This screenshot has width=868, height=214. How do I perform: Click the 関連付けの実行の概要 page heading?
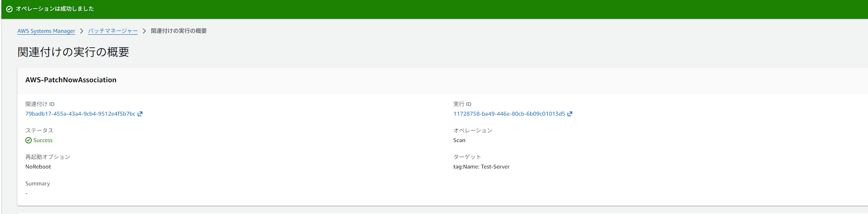pos(73,52)
